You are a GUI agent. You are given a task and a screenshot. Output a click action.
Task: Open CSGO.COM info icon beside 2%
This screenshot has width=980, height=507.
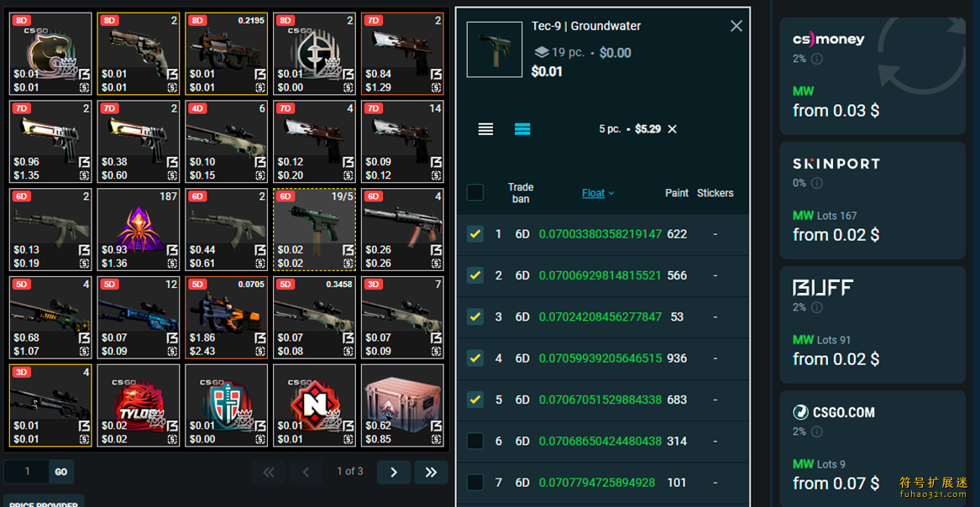click(x=817, y=431)
